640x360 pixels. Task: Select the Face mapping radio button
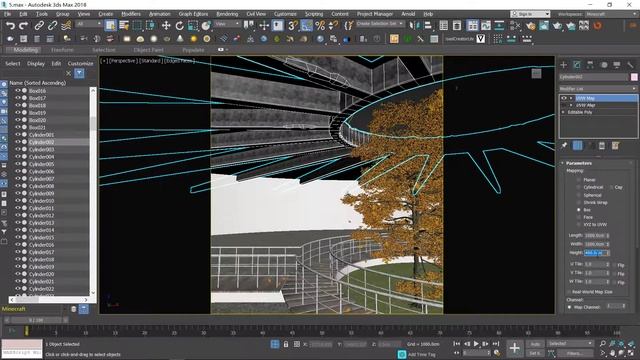(x=579, y=217)
